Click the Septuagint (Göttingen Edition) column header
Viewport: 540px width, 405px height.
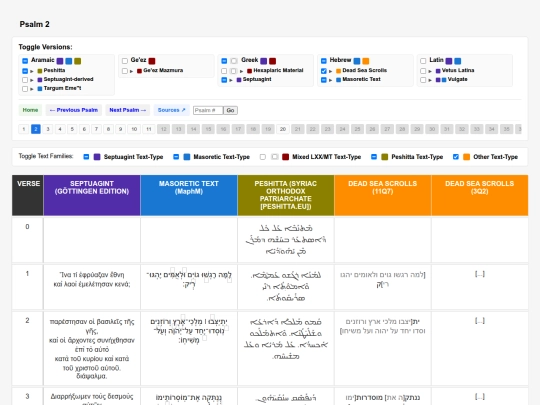pyautogui.click(x=92, y=195)
